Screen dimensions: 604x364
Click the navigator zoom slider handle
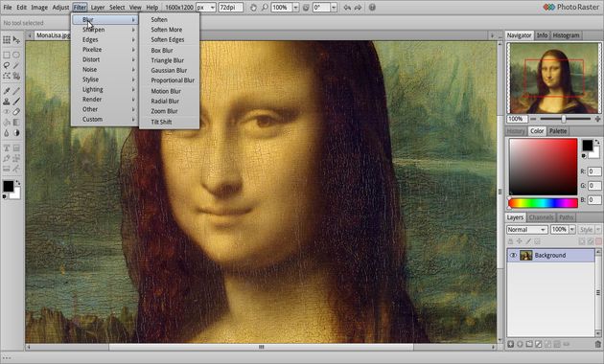tap(564, 119)
